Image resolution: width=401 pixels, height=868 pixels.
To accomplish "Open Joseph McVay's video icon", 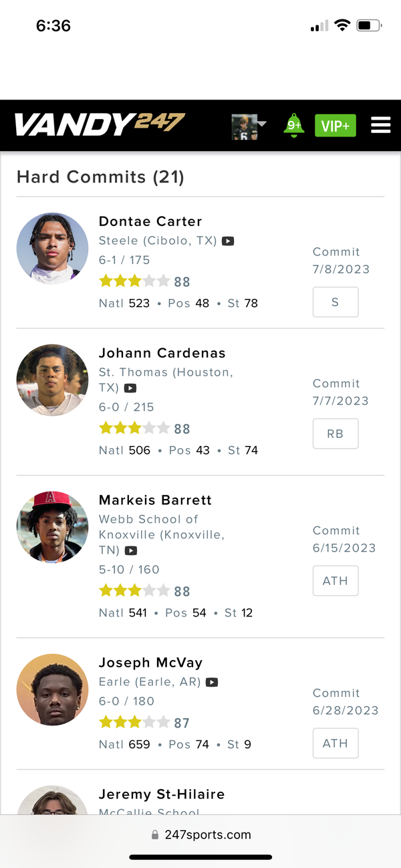I will pyautogui.click(x=212, y=683).
